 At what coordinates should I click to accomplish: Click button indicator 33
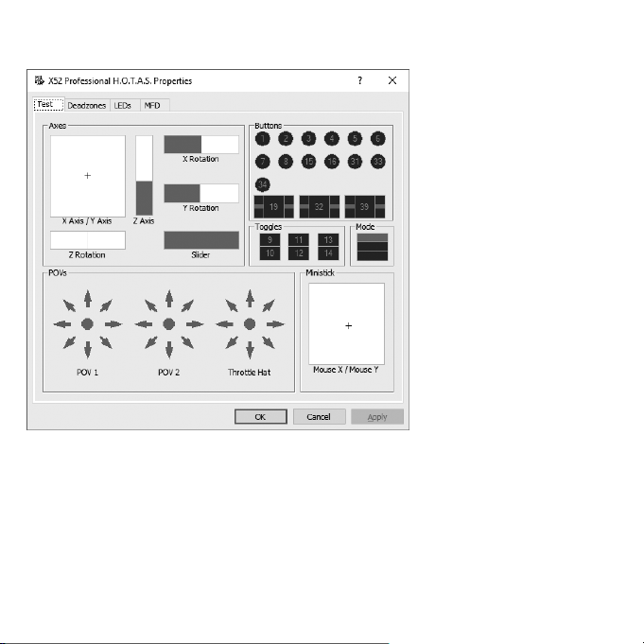click(378, 162)
